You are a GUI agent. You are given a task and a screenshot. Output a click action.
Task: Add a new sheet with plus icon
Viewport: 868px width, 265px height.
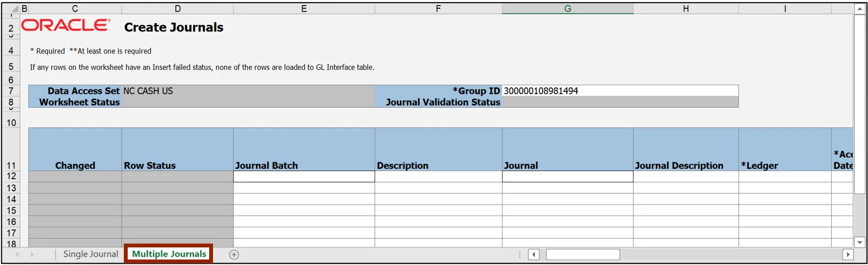click(234, 255)
